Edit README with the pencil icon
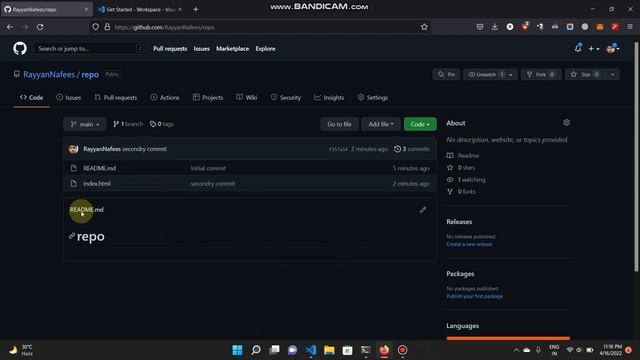 coord(423,210)
